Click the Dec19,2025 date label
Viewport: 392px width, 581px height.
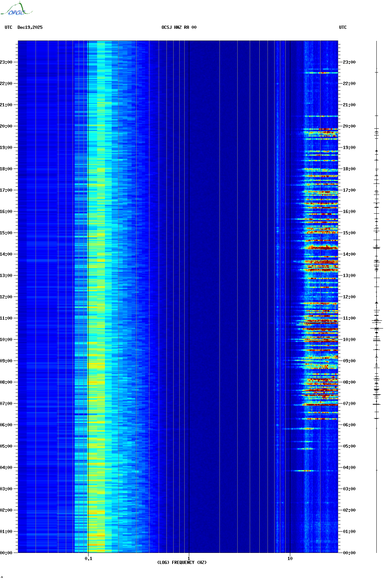coord(30,27)
